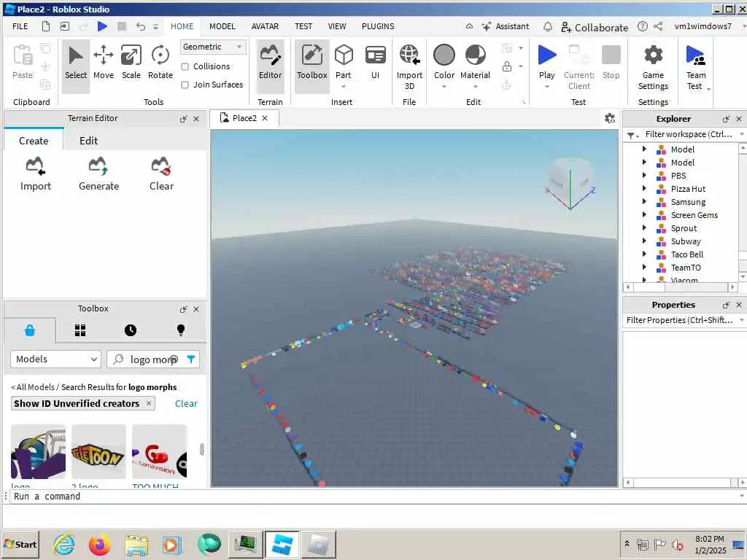Image resolution: width=747 pixels, height=560 pixels.
Task: Switch to the MODEL tab
Action: point(222,26)
